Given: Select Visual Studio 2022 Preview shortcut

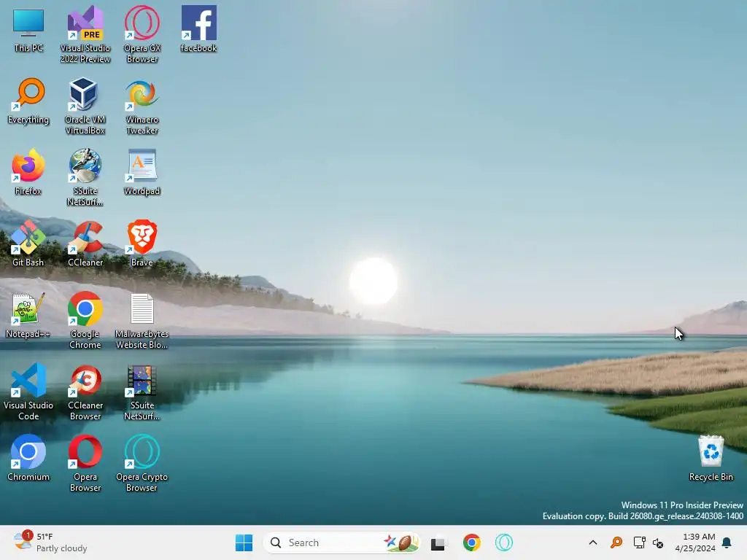Looking at the screenshot, I should [x=85, y=34].
